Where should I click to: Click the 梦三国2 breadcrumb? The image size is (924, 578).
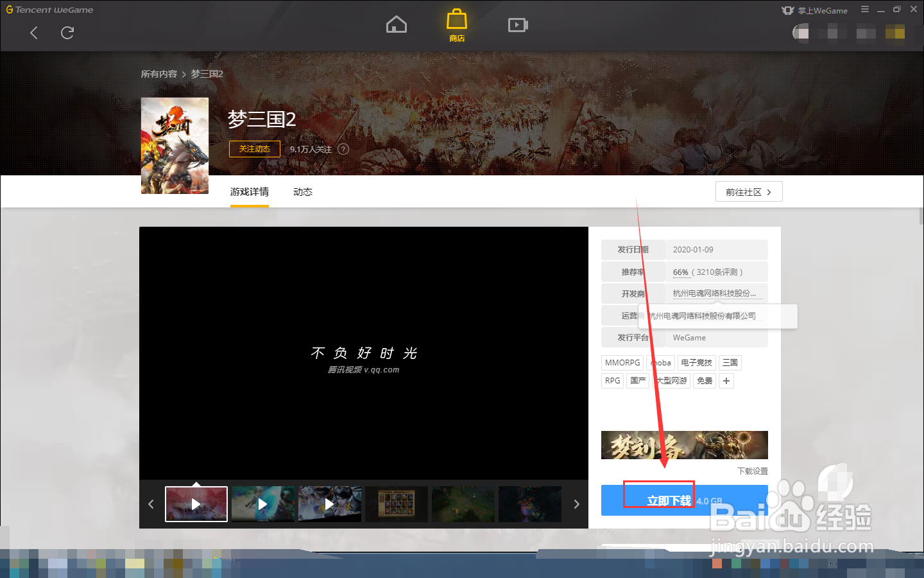click(207, 74)
